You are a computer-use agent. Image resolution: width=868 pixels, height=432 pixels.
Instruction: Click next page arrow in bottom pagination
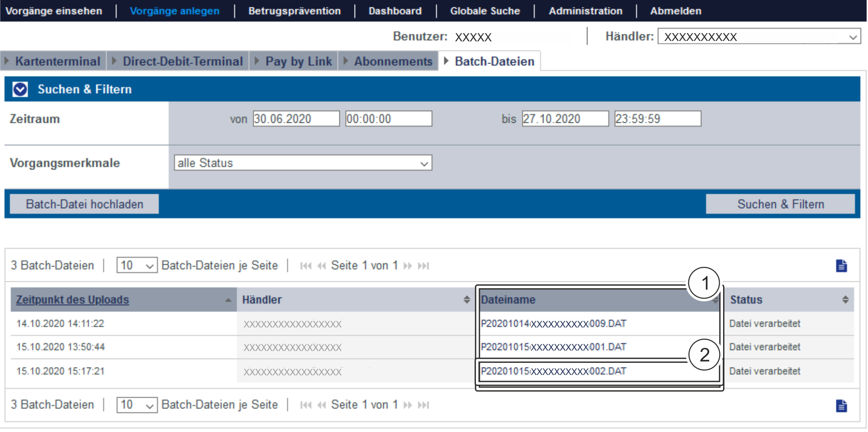click(x=408, y=405)
